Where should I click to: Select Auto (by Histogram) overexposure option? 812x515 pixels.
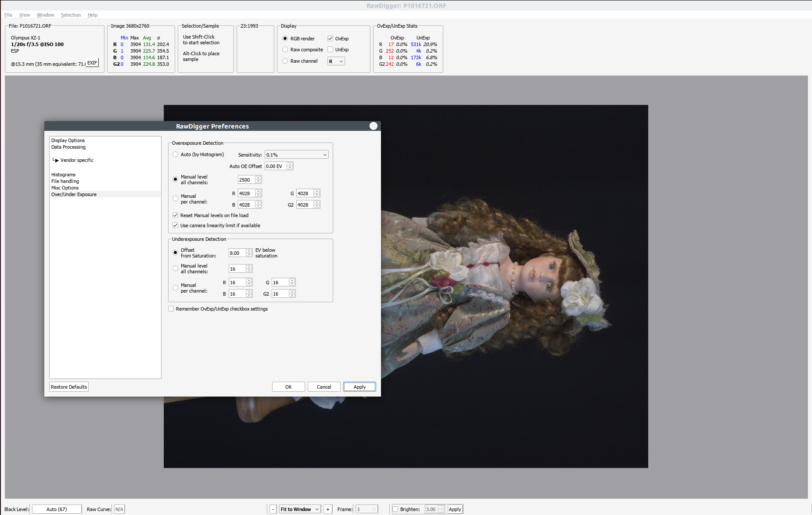176,154
